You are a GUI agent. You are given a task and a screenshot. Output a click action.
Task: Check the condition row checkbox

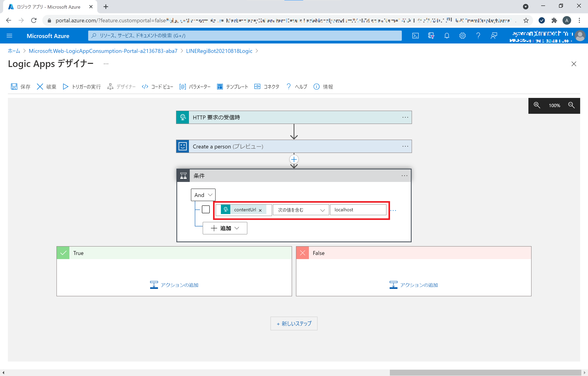click(206, 209)
